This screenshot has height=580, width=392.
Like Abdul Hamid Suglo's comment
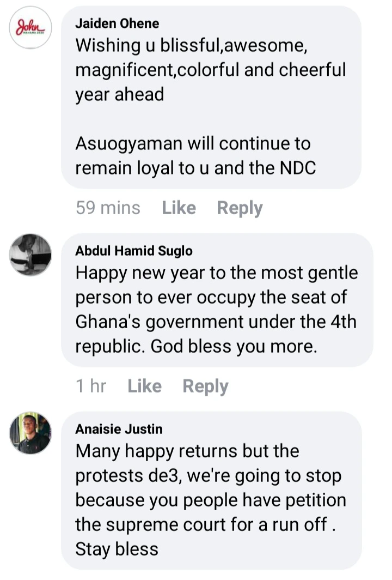(144, 386)
